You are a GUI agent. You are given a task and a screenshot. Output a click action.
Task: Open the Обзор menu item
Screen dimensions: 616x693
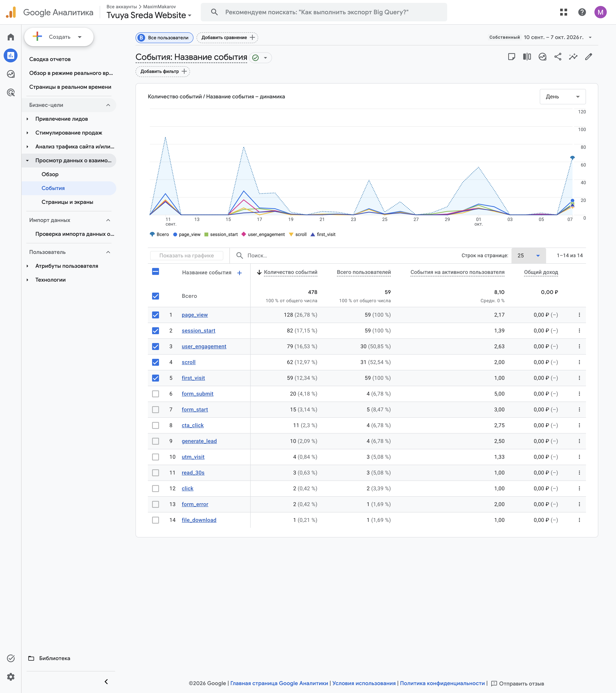(x=50, y=174)
